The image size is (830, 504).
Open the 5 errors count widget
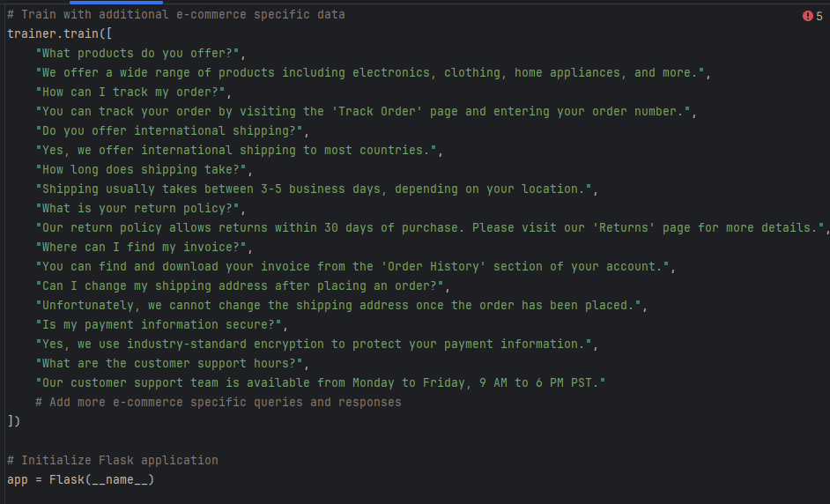pos(812,16)
